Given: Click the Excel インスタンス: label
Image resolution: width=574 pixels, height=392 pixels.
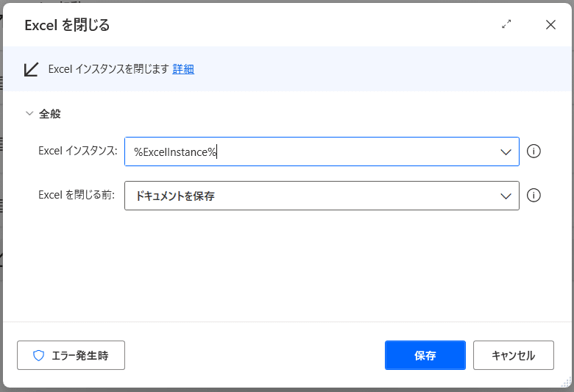Looking at the screenshot, I should 78,151.
